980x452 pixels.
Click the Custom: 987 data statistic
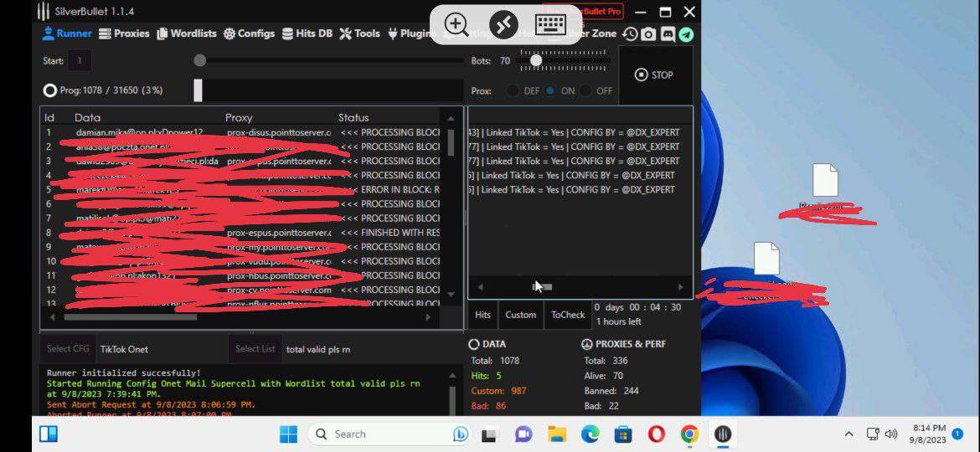[x=498, y=391]
